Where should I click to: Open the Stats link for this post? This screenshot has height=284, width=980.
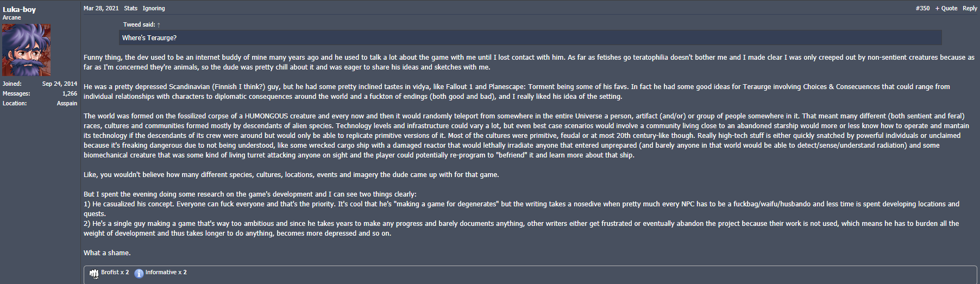[130, 8]
